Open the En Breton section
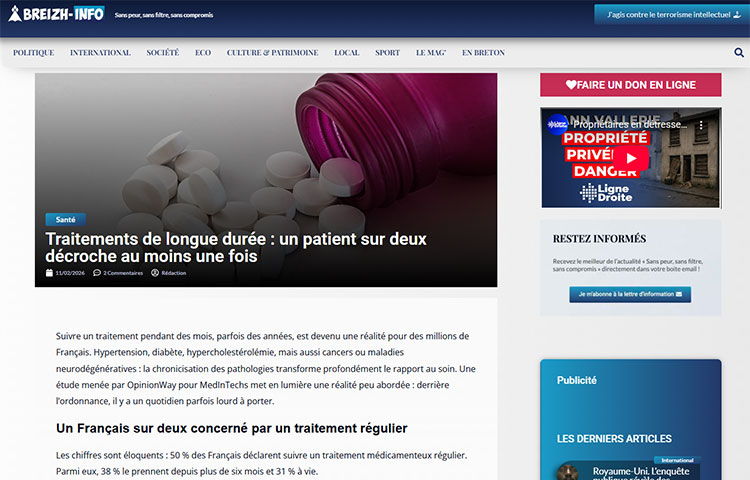Screen dimensions: 750x480 483,53
